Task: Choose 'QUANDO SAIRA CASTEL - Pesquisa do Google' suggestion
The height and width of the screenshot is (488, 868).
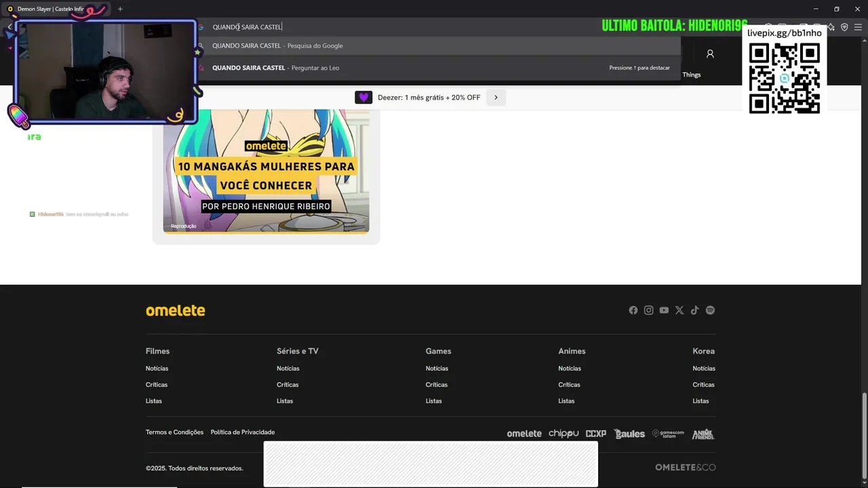Action: click(x=439, y=45)
